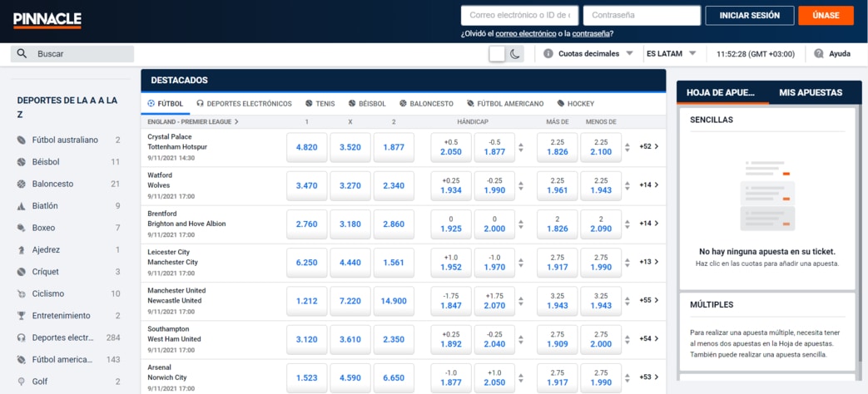Click the Golf sidebar icon
Screen dimensions: 868x394
(22, 382)
